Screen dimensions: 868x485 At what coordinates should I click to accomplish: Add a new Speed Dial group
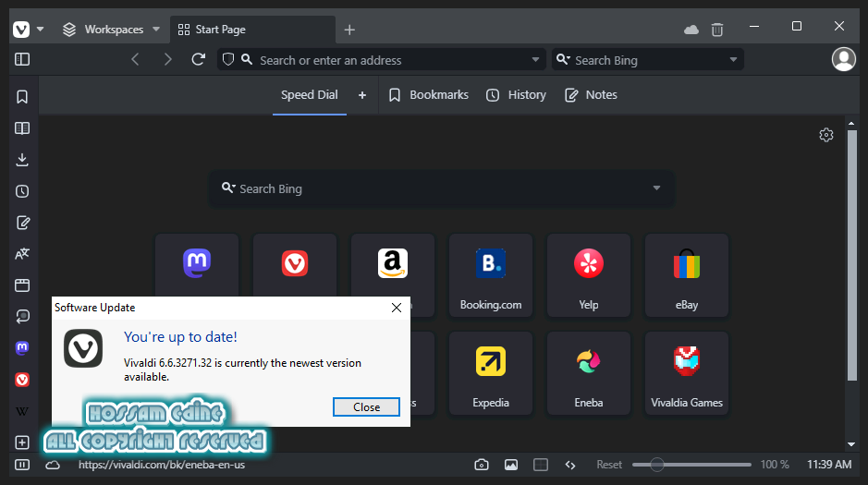[362, 95]
